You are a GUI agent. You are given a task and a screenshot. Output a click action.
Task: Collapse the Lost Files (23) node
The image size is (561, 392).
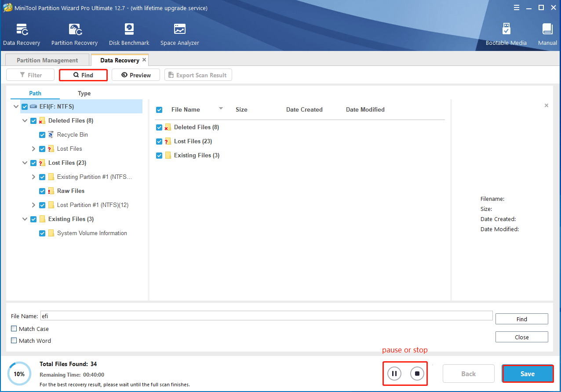25,163
